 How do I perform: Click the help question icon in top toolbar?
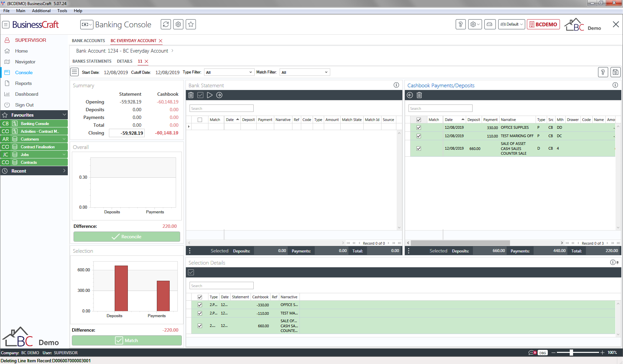460,24
